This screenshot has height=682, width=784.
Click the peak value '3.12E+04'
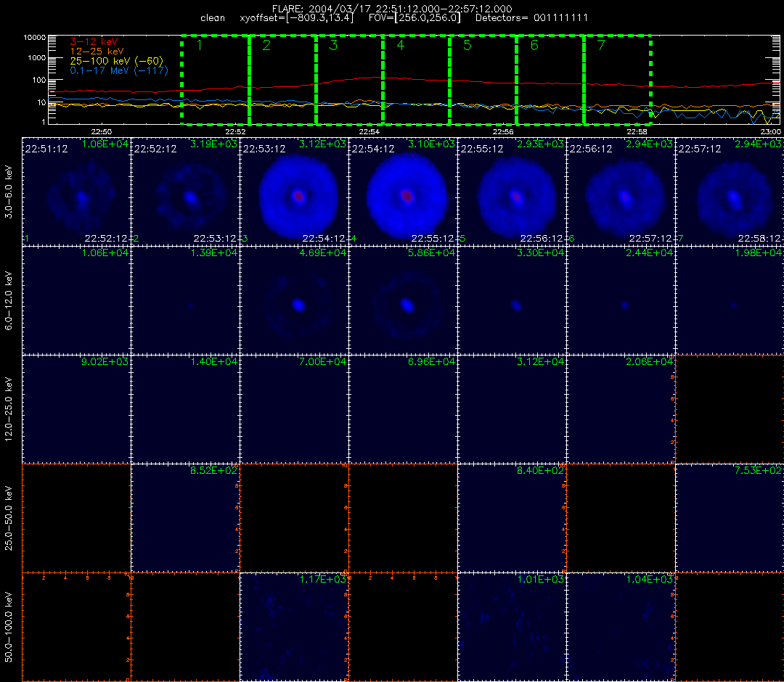coord(540,361)
